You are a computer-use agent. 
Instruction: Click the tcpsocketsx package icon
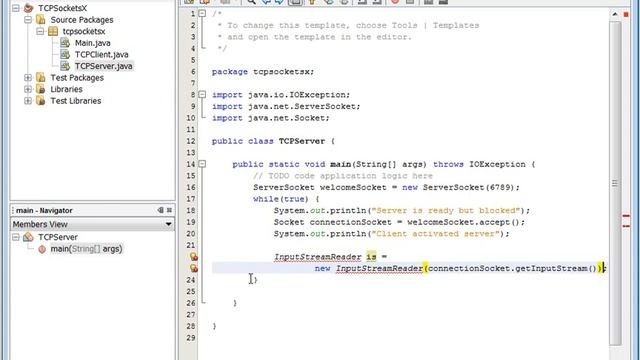(53, 31)
